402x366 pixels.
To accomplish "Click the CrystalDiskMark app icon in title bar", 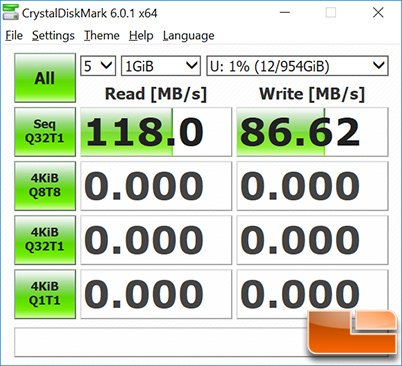I will [x=10, y=13].
